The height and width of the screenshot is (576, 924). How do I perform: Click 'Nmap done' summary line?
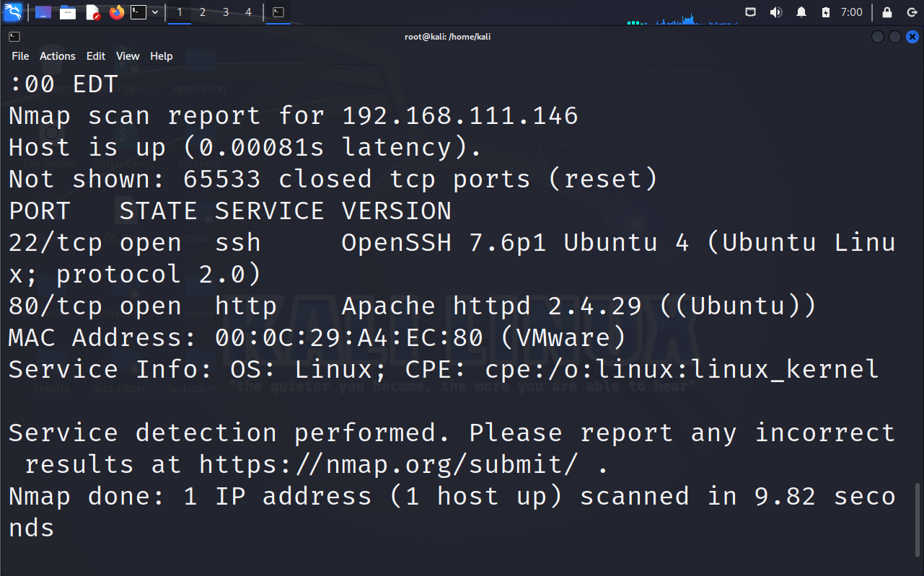click(452, 497)
